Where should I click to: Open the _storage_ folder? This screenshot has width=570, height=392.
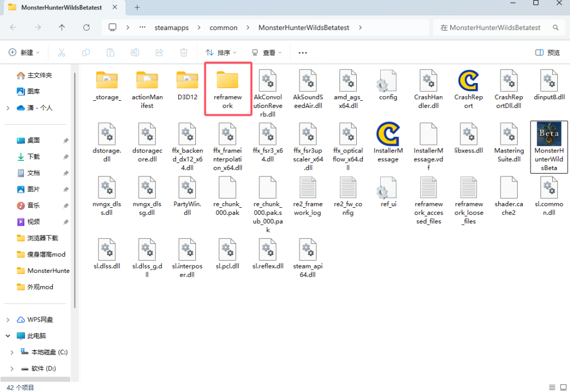click(x=107, y=86)
